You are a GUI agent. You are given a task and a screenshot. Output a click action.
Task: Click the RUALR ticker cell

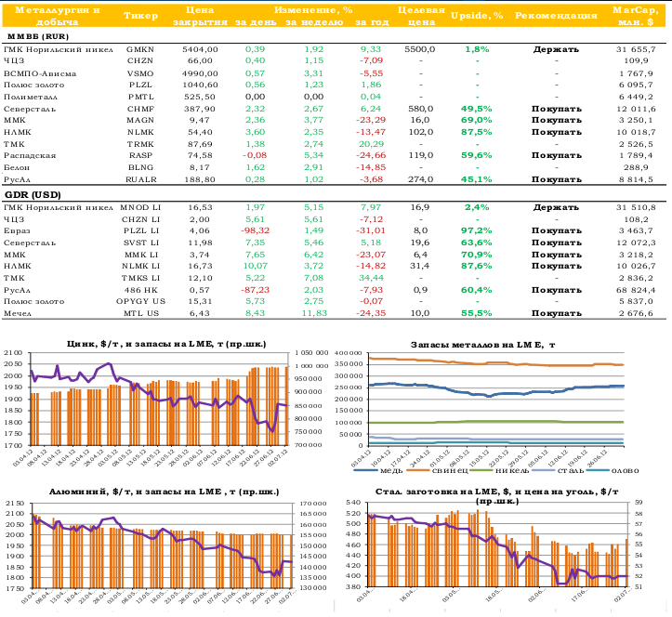(x=141, y=179)
